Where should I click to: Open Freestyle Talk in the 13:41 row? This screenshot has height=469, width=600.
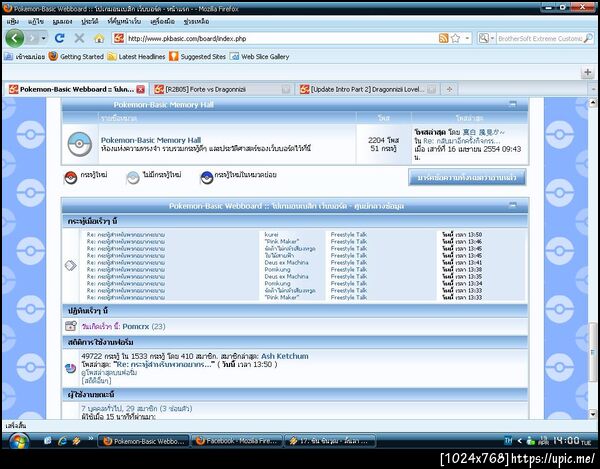point(349,262)
